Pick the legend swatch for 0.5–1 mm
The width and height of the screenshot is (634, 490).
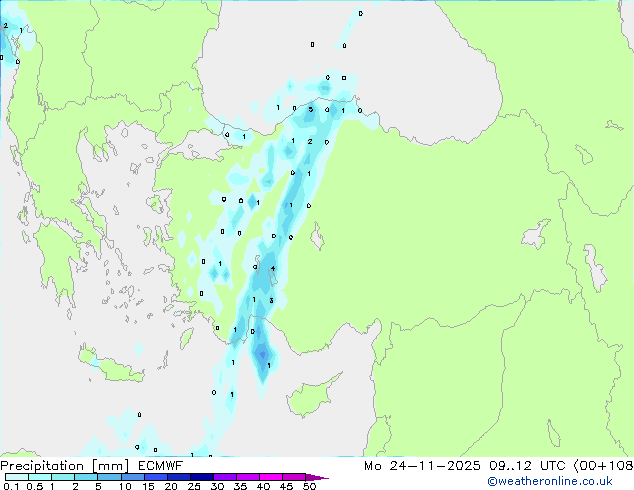click(40, 477)
